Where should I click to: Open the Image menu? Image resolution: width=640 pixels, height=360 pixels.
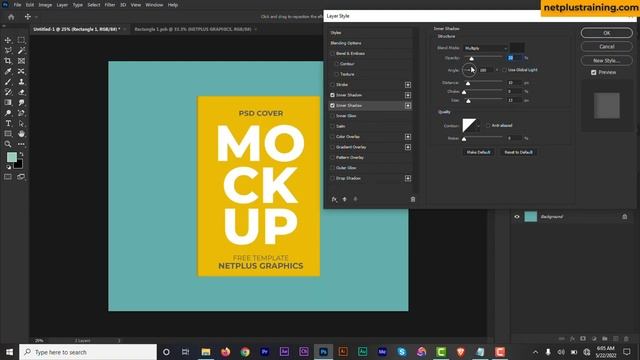point(45,5)
